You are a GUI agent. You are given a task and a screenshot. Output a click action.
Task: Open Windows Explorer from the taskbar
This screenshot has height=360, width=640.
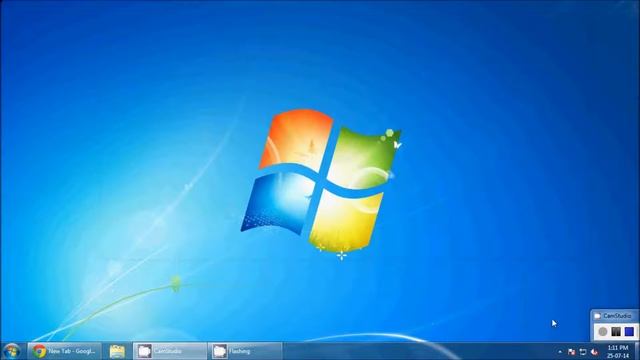point(117,351)
